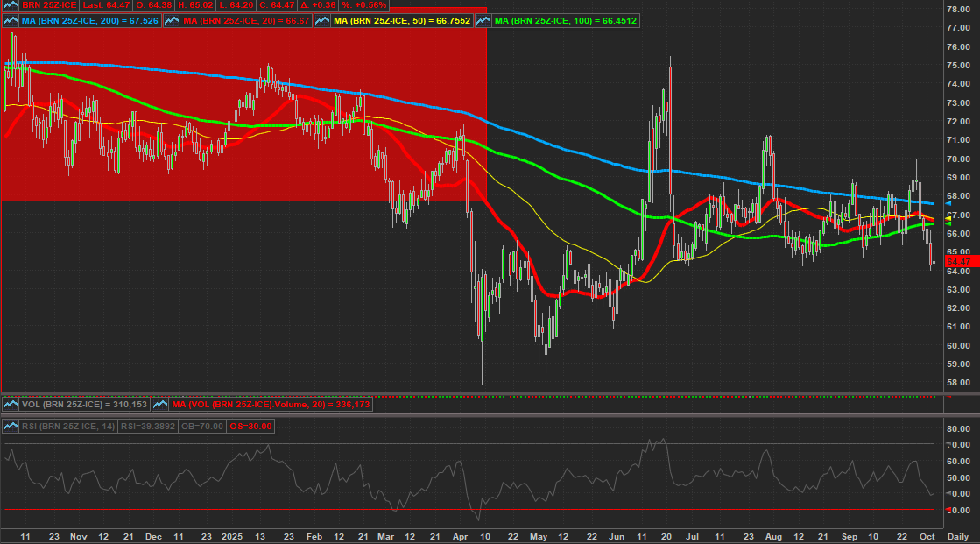Screen dimensions: 980x544
Task: Click the VOL indicator icon
Action: 11,405
